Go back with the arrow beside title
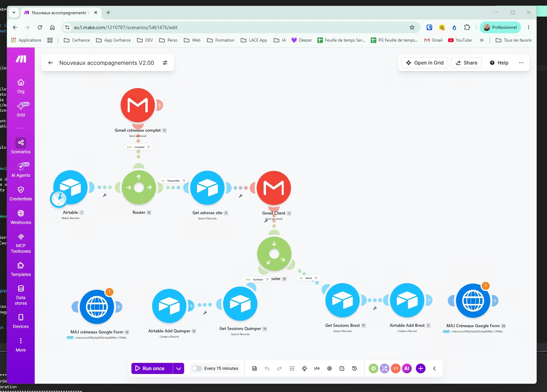547x392 pixels. pyautogui.click(x=51, y=63)
